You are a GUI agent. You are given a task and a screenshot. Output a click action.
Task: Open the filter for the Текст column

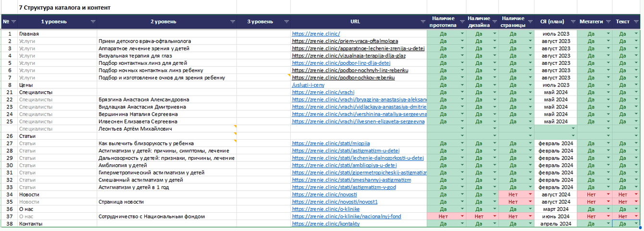(636, 22)
